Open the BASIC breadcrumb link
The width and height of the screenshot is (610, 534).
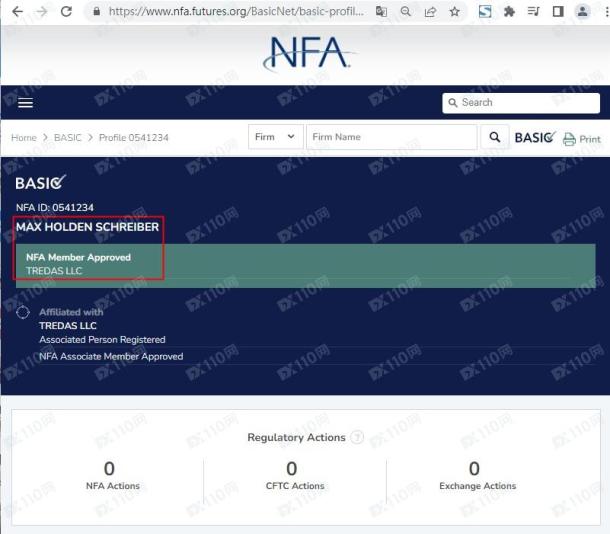[68, 138]
